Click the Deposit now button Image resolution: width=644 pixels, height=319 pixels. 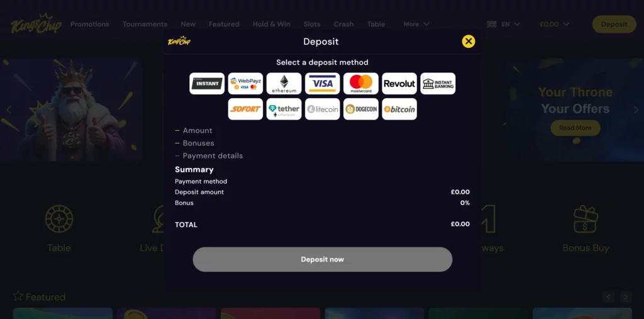323,259
